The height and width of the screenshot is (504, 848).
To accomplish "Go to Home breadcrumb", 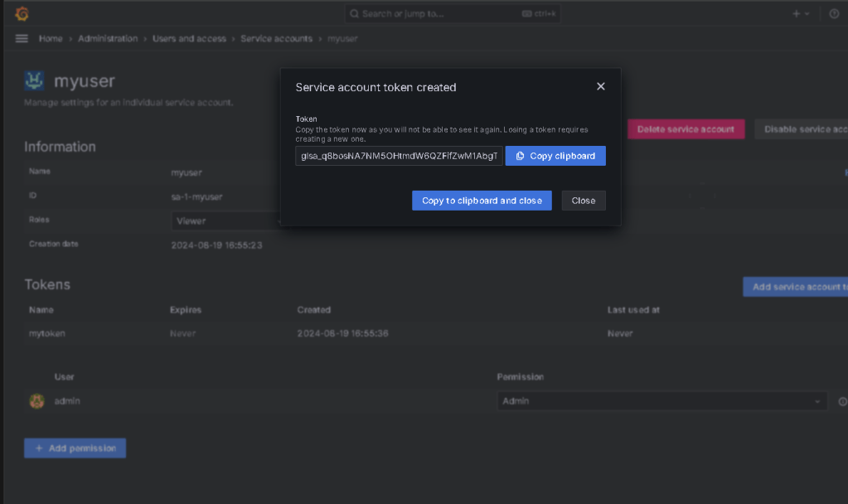I will click(51, 38).
